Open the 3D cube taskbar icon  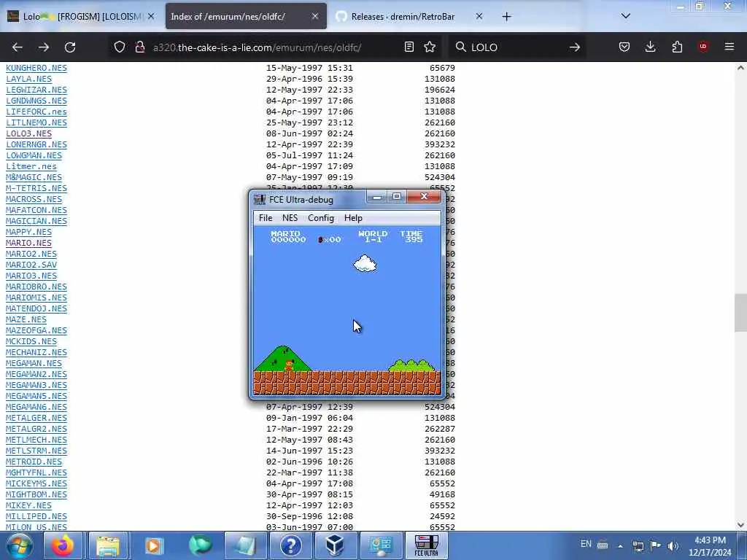point(335,545)
